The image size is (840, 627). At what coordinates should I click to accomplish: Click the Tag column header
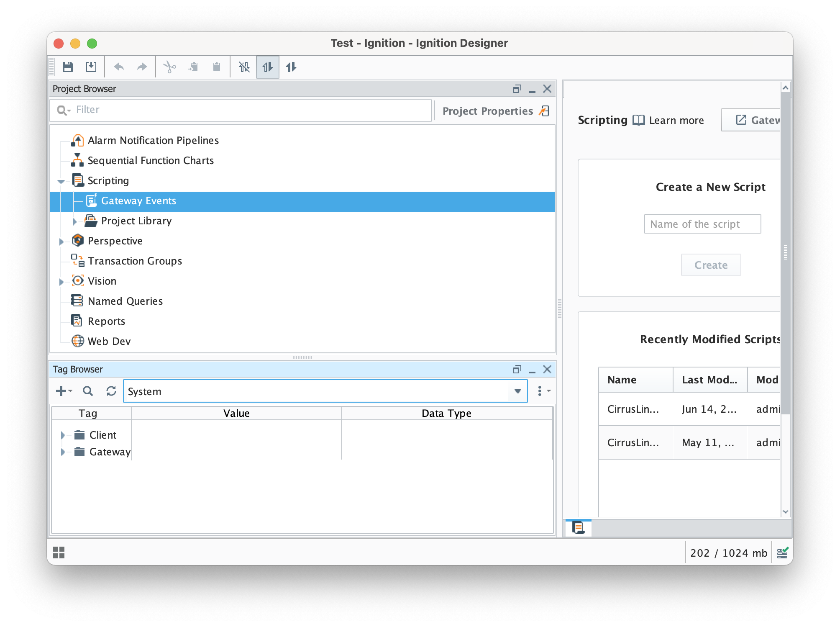point(91,414)
